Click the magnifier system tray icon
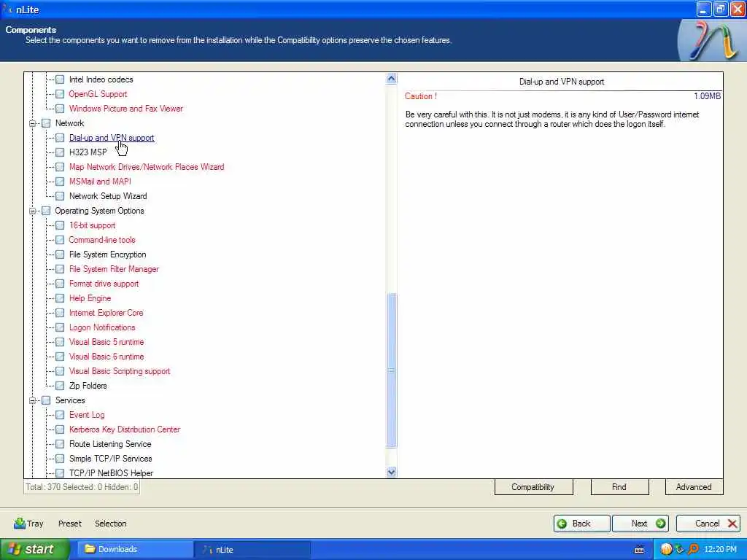Screen dimensions: 747x560 694,550
